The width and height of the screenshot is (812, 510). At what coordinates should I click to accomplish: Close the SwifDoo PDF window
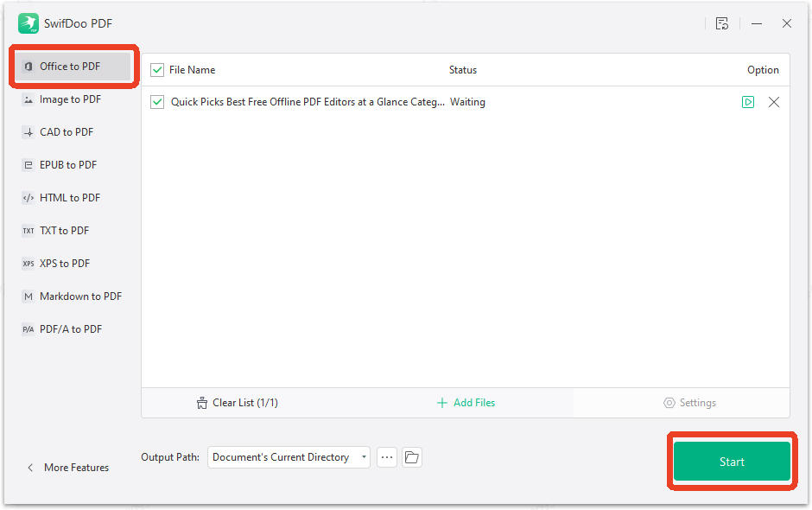tap(787, 23)
